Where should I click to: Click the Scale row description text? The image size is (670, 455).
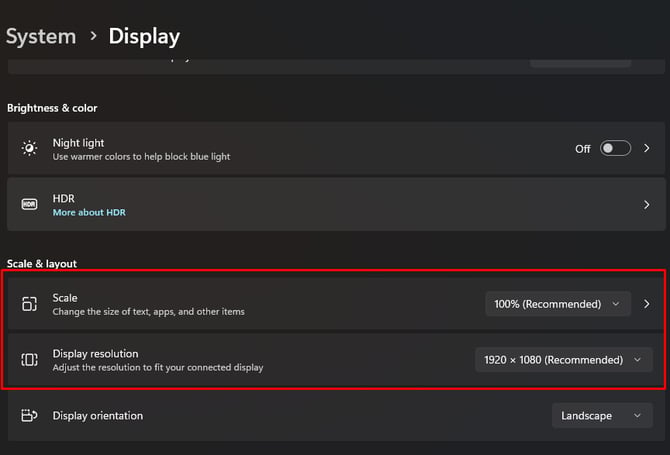tap(149, 311)
